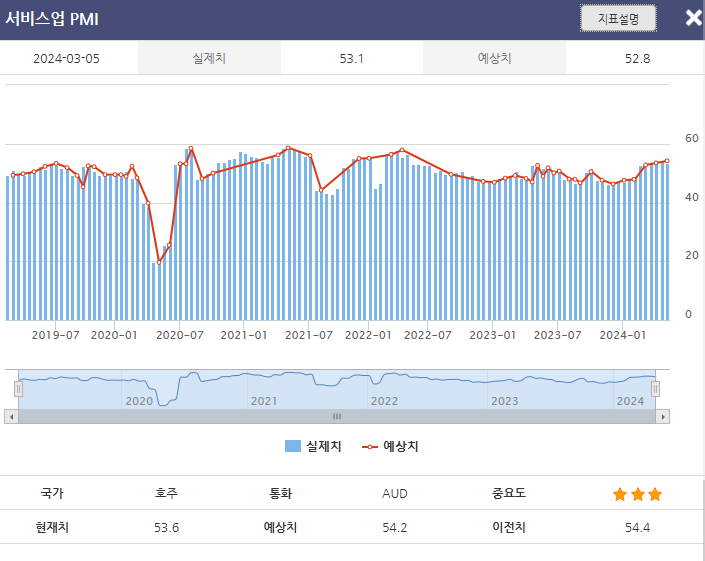Toggle the 실제치 legend series
The image size is (705, 561).
tap(313, 446)
